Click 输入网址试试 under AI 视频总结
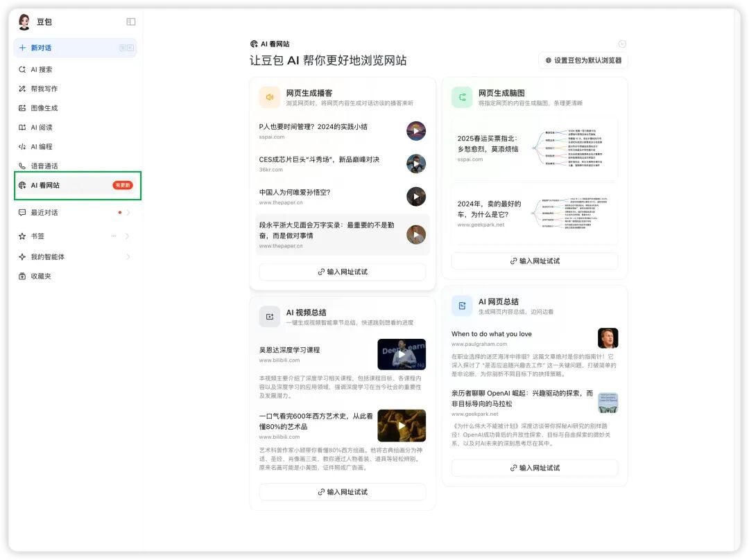The height and width of the screenshot is (560, 749). coord(343,492)
